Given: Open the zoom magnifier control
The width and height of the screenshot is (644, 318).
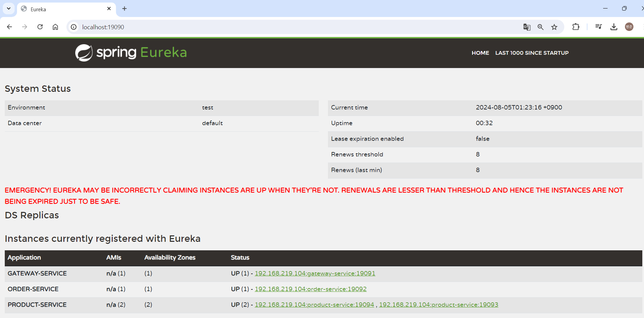Looking at the screenshot, I should tap(540, 27).
